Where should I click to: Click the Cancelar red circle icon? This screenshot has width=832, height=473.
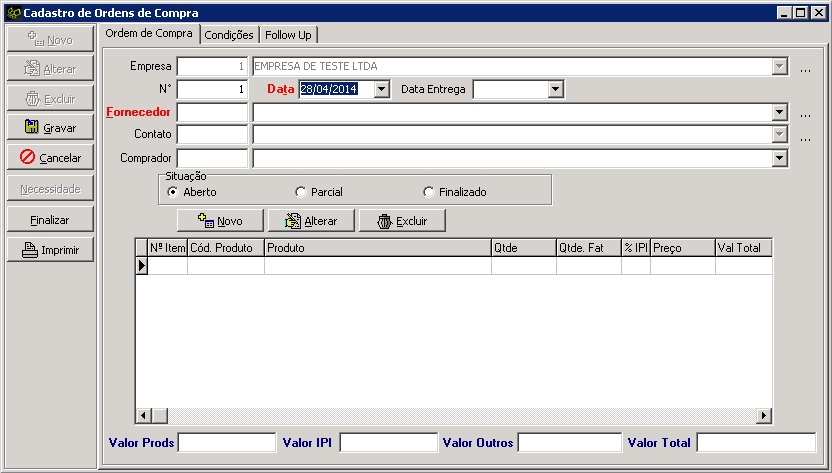28,158
